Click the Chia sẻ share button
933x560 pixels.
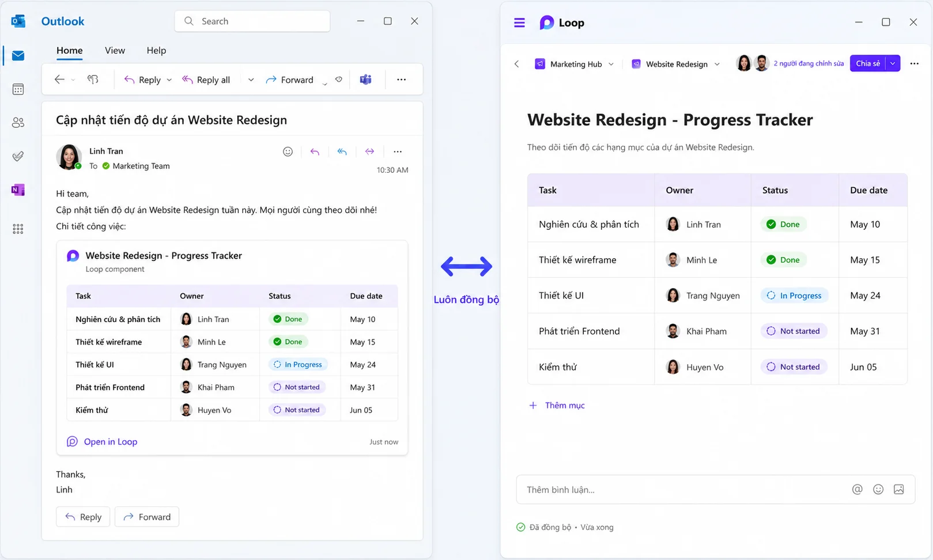pos(868,63)
